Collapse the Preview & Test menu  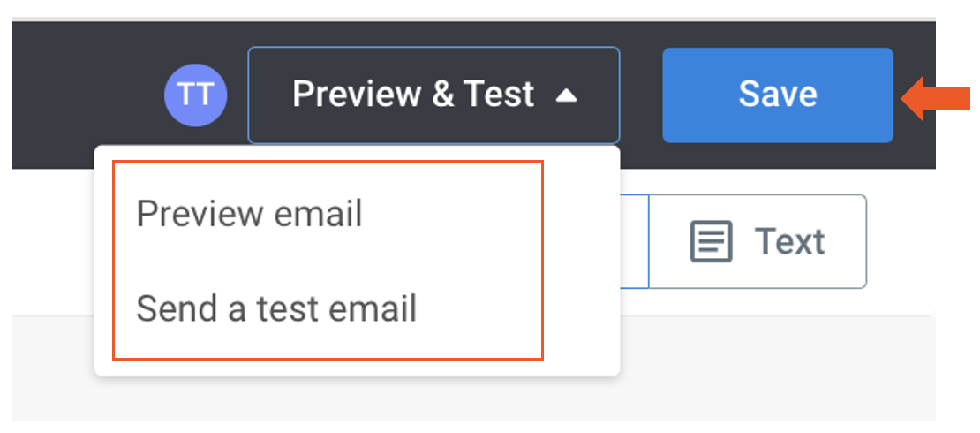(433, 95)
